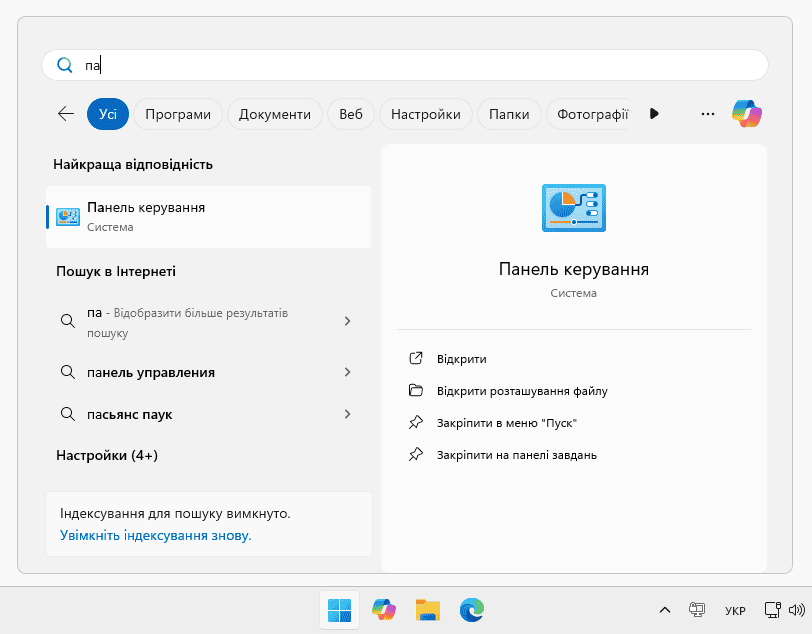
Task: Click the back arrow in search panel
Action: click(x=66, y=114)
